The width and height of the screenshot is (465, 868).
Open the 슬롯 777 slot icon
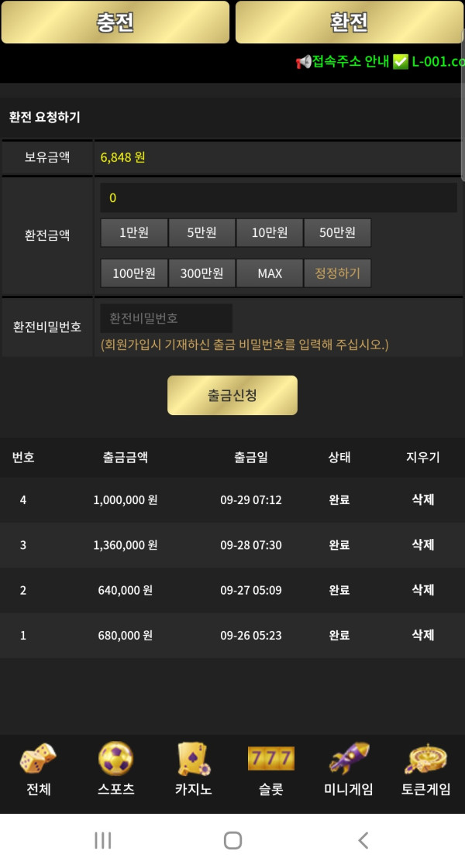tap(270, 759)
